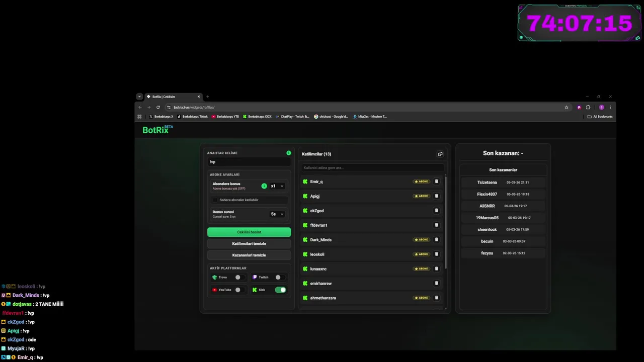Viewport: 644px width, 362px height.
Task: Open the browser extensions puzzle icon
Action: (588, 107)
